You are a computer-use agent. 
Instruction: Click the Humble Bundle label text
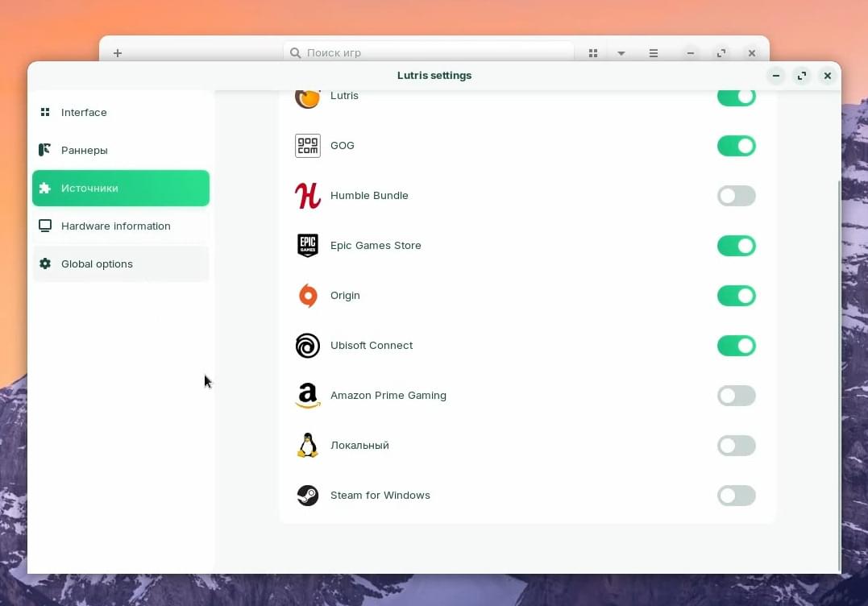click(369, 195)
